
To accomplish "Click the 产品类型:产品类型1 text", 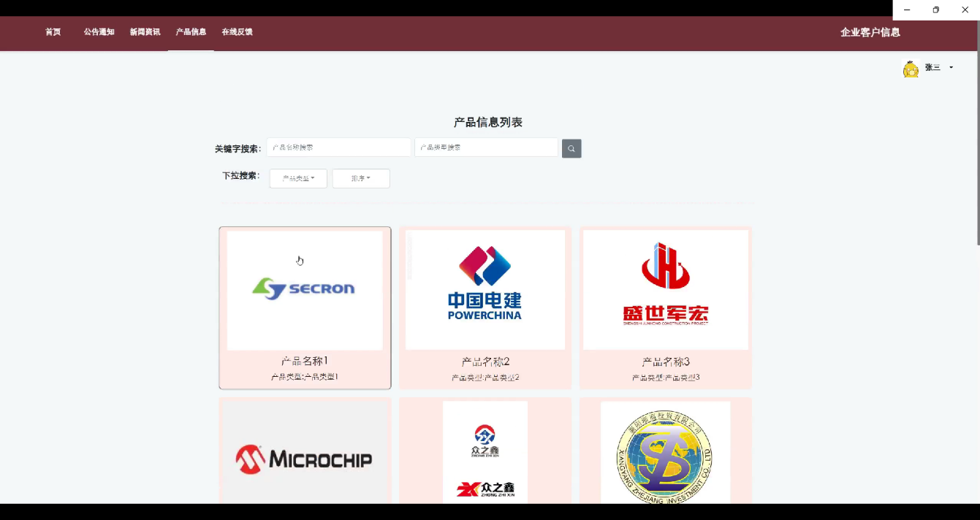I will click(305, 377).
